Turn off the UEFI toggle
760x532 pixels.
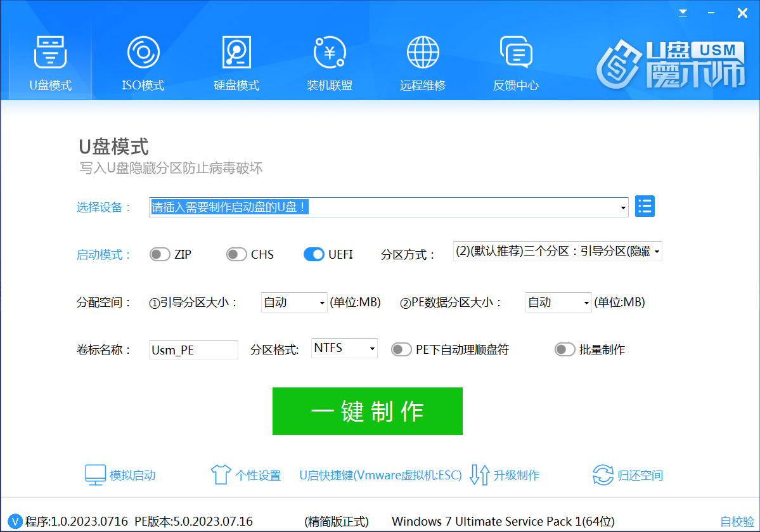[314, 254]
